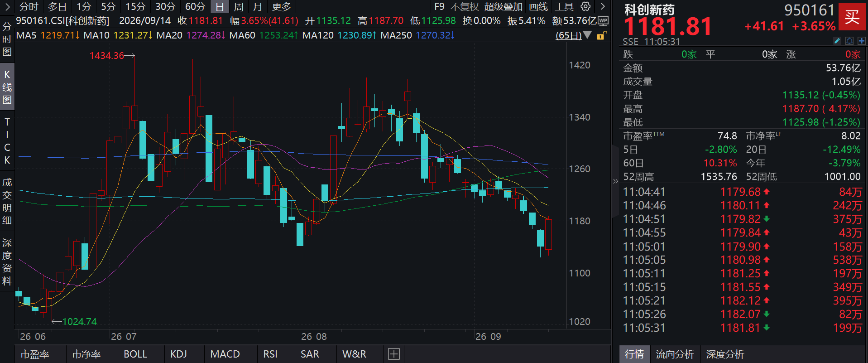868x363 pixels.
Task: Show 市净率 indicator
Action: 86,354
